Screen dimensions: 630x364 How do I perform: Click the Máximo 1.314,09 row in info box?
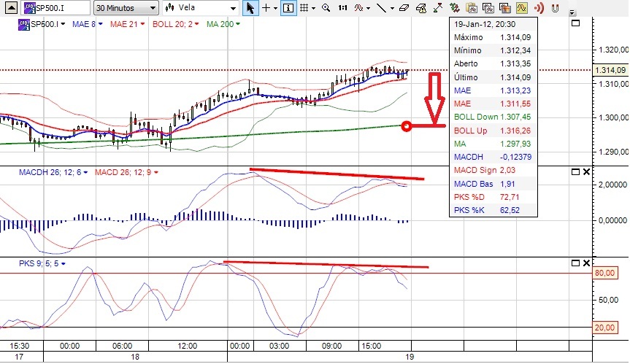pyautogui.click(x=493, y=37)
